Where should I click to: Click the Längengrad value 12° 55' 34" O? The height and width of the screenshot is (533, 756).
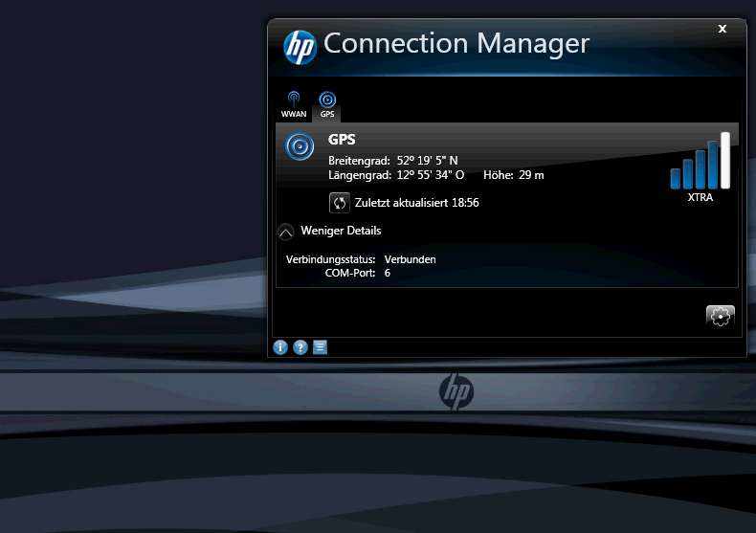430,175
